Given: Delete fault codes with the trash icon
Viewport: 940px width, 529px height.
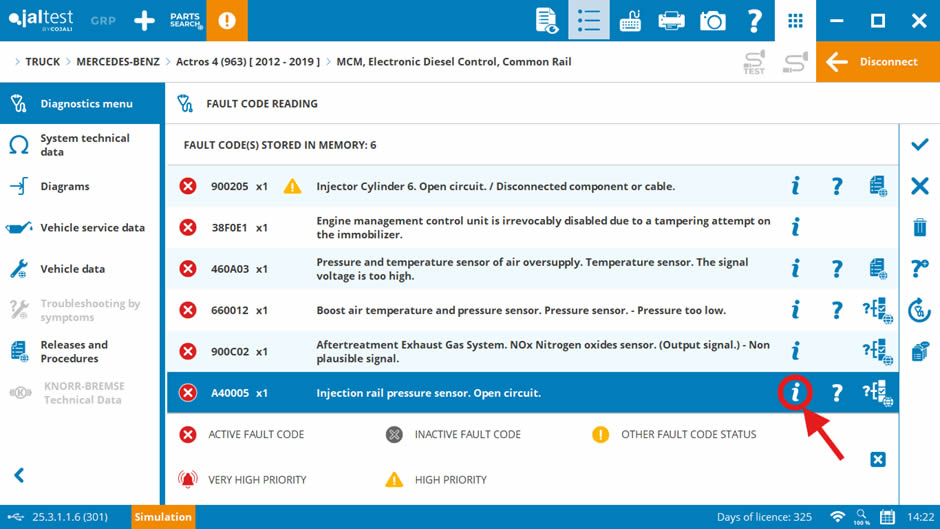Looking at the screenshot, I should tap(920, 227).
